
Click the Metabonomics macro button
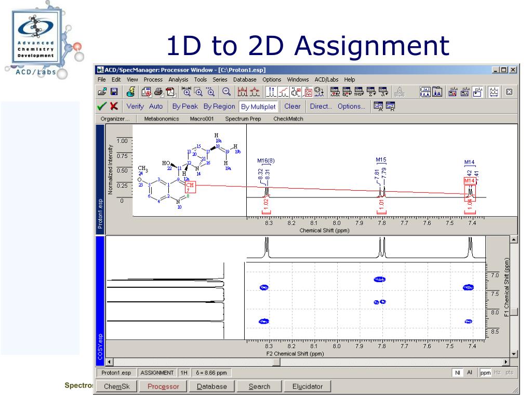click(162, 119)
